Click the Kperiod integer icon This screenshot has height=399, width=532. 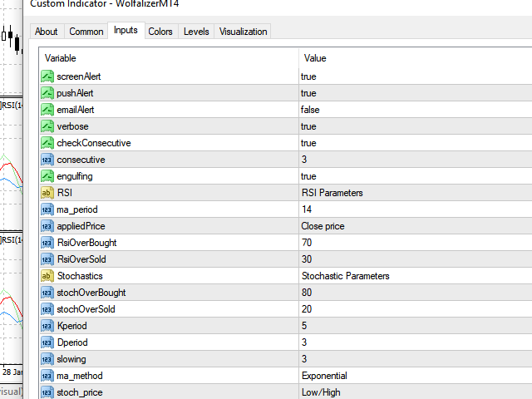tap(47, 326)
